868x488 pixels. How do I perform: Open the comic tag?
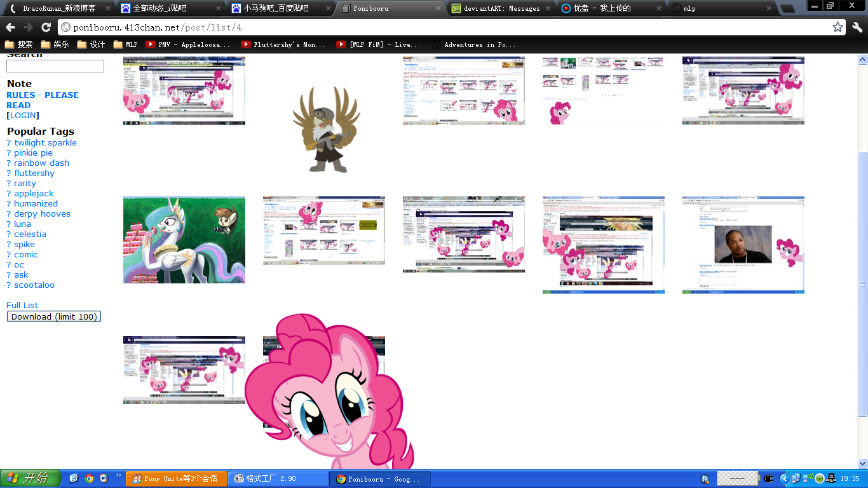(x=26, y=254)
